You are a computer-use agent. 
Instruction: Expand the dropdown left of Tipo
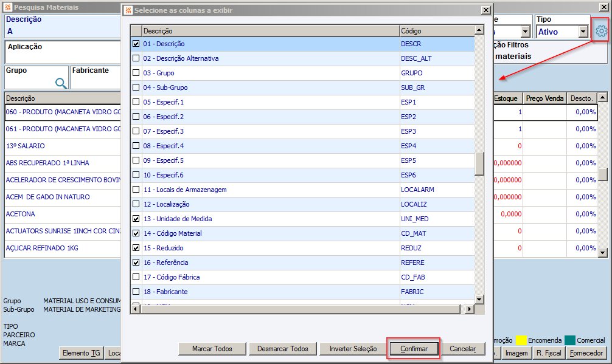(526, 32)
